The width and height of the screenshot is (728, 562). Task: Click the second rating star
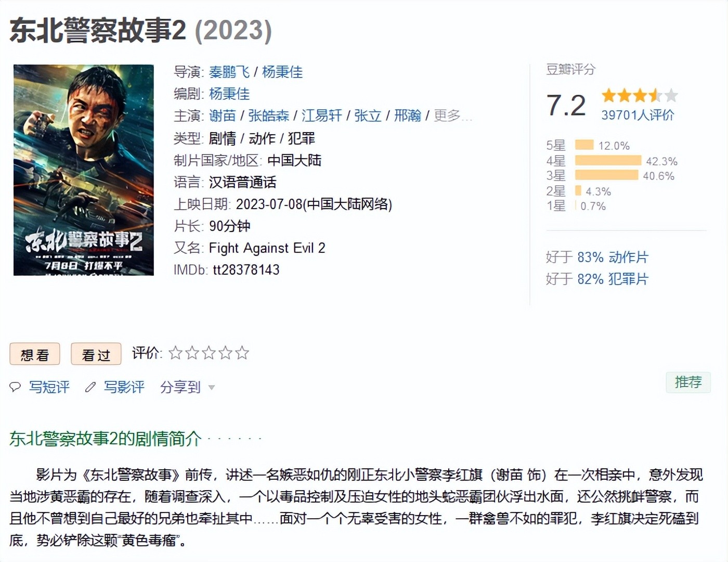pos(192,353)
